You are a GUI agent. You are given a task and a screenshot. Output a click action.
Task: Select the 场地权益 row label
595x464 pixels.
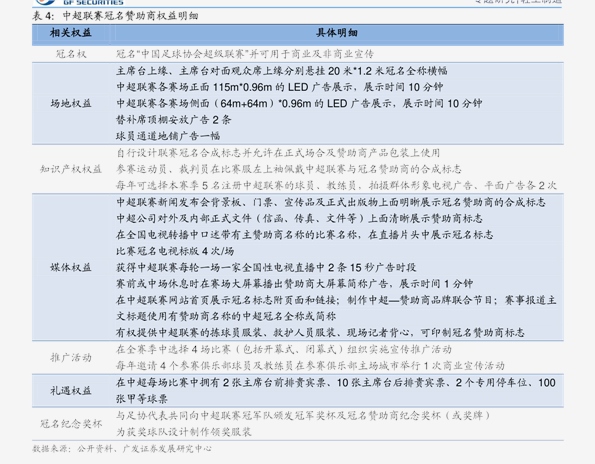point(71,104)
